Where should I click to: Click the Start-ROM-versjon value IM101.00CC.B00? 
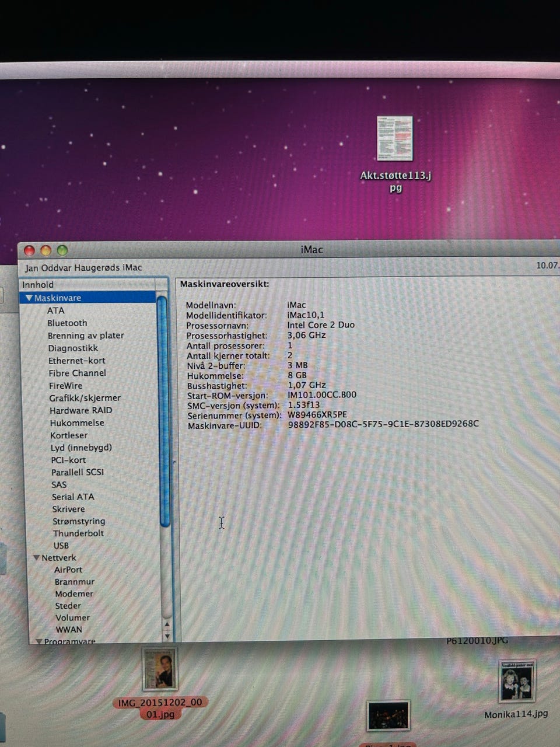pos(322,395)
